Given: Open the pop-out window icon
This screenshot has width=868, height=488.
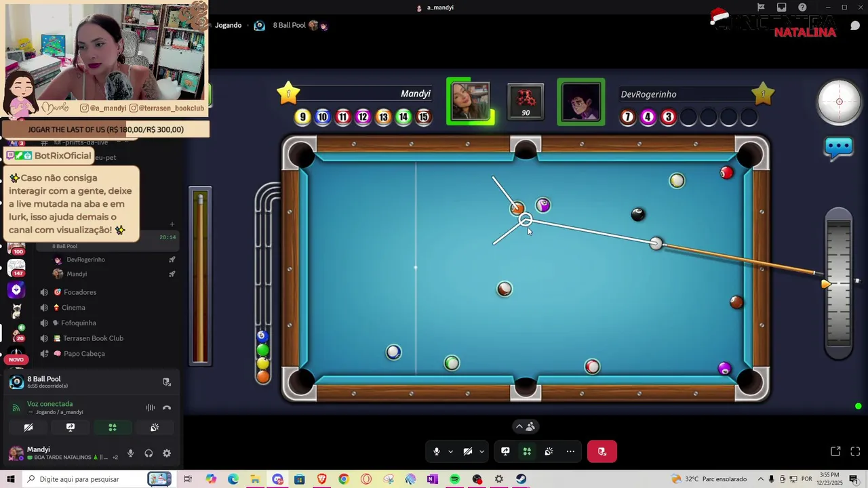Looking at the screenshot, I should [835, 451].
